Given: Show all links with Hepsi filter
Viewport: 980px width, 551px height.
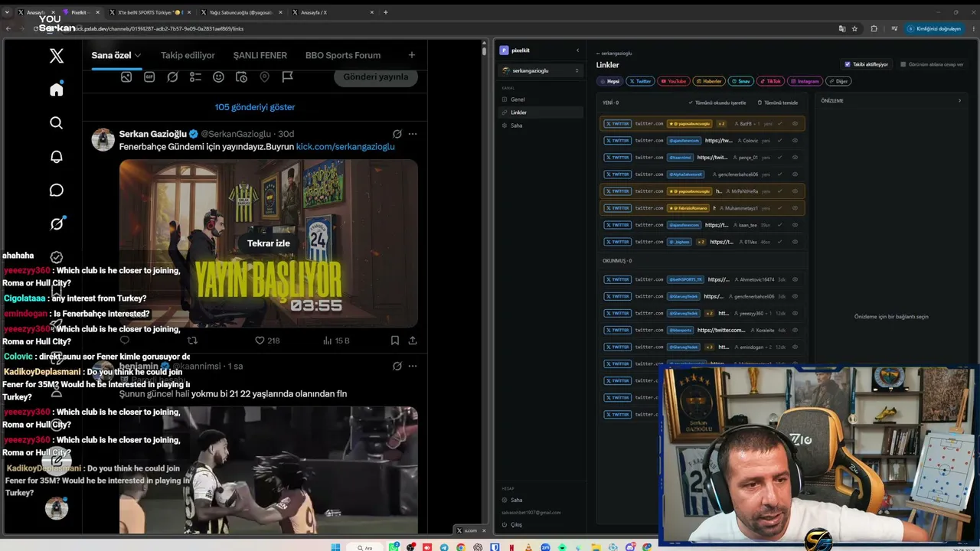Looking at the screenshot, I should [610, 81].
